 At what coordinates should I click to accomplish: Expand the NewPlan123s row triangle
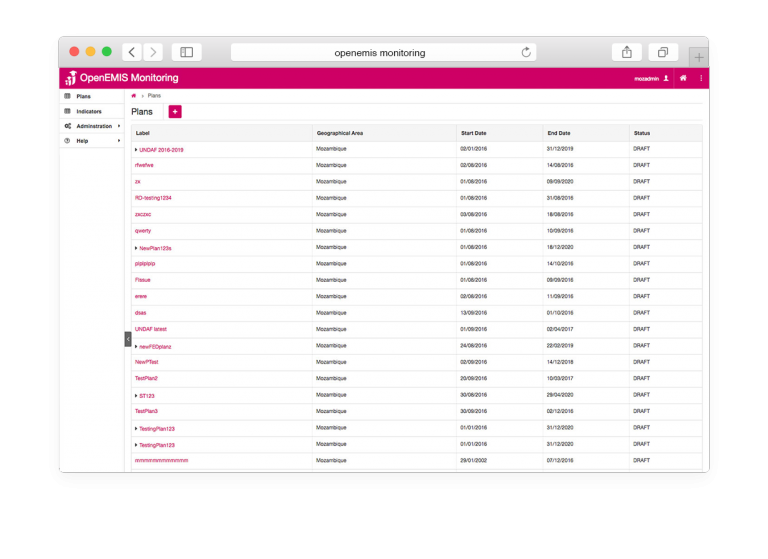coord(136,247)
